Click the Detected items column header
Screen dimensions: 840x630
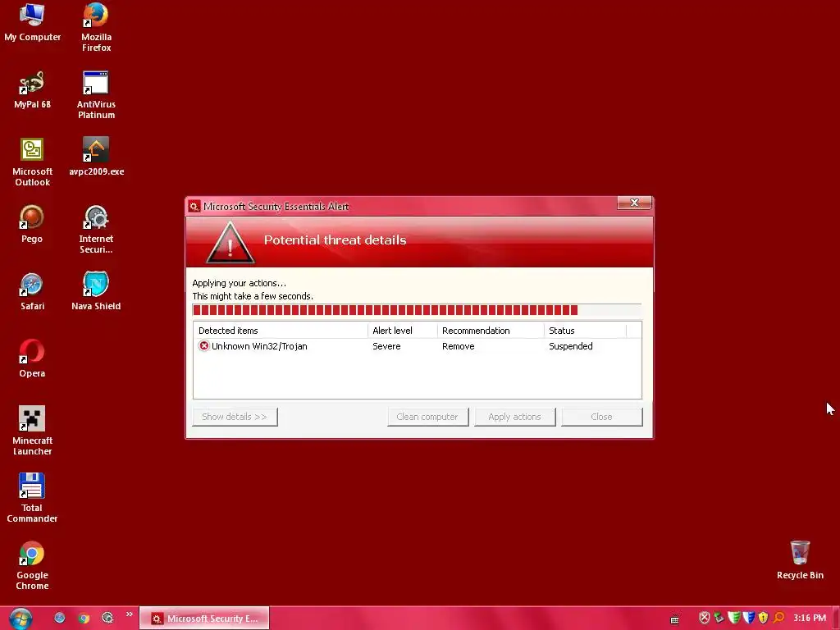pos(281,331)
